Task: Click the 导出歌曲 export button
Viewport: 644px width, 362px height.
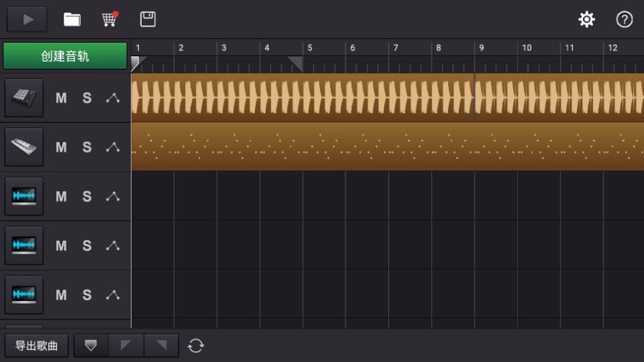Action: tap(37, 346)
